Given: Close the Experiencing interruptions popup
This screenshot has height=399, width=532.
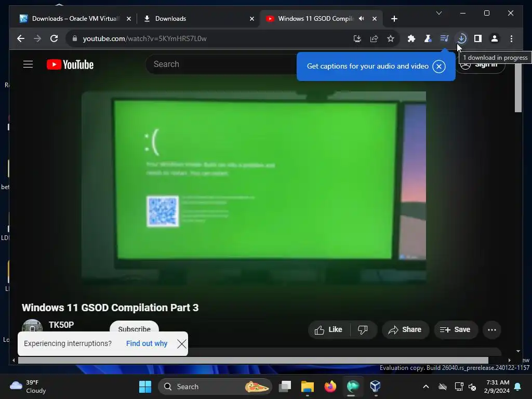Looking at the screenshot, I should (181, 344).
